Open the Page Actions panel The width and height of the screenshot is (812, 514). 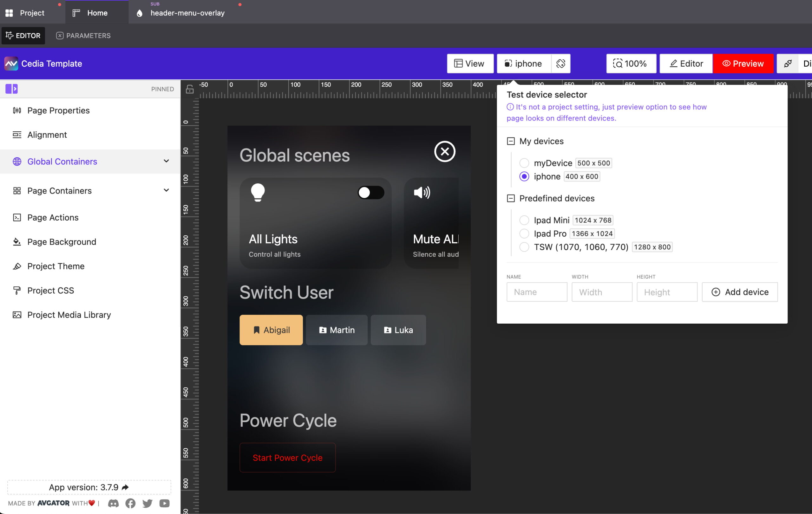click(53, 218)
